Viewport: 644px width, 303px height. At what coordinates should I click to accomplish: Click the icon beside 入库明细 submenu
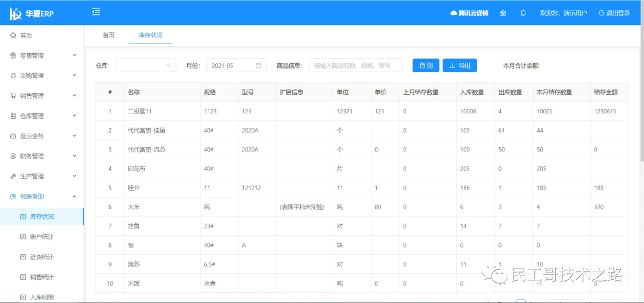pos(23,296)
